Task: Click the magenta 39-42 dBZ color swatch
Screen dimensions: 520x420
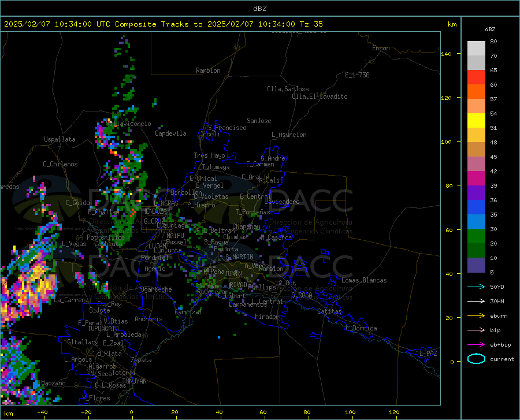Action: click(x=476, y=179)
